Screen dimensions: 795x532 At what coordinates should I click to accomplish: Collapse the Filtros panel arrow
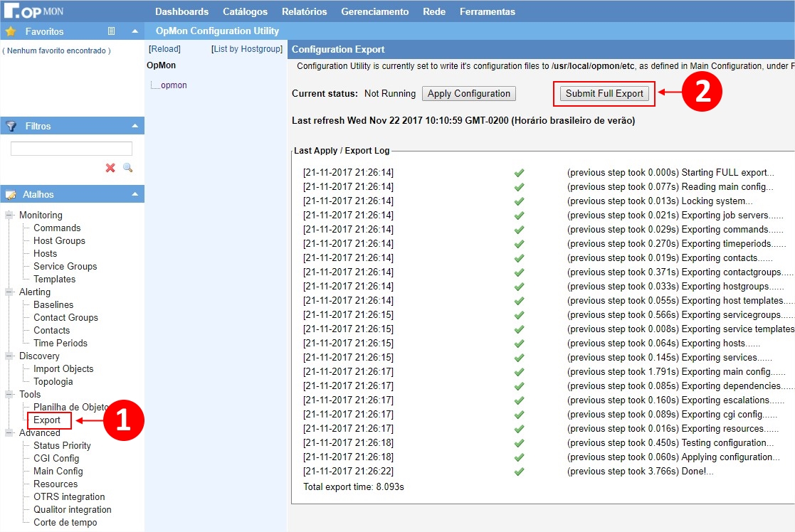135,126
